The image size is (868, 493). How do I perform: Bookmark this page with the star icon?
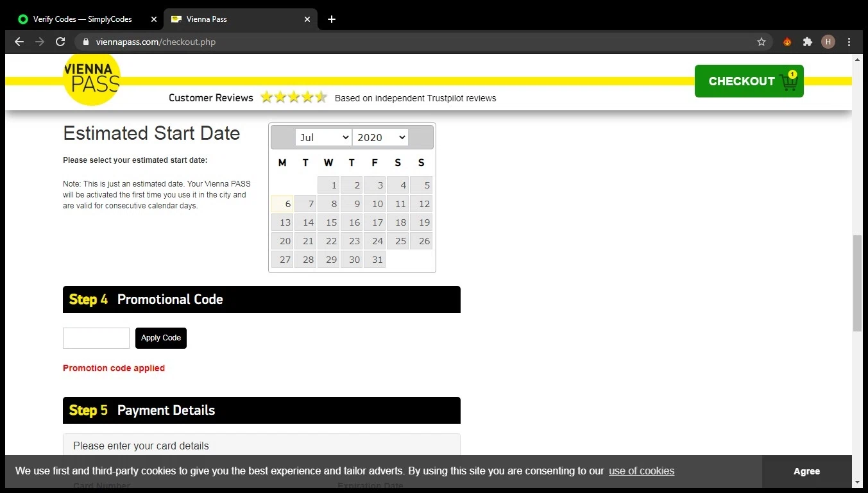pyautogui.click(x=762, y=42)
